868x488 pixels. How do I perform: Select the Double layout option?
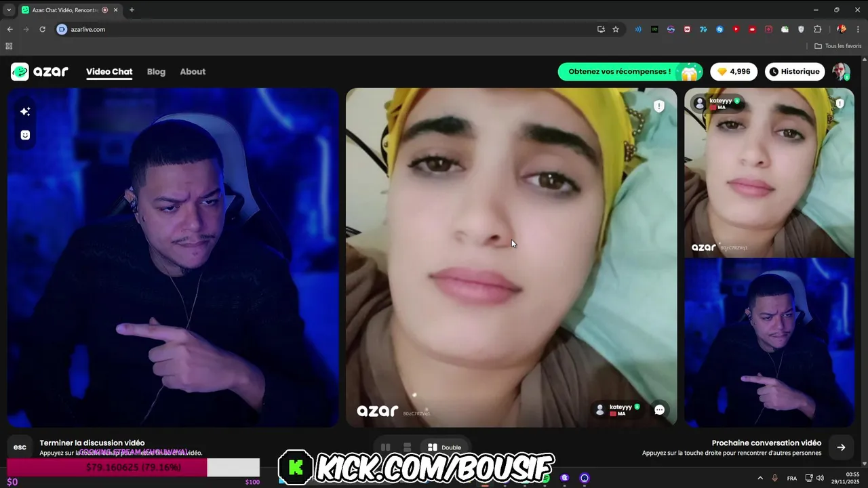(444, 447)
